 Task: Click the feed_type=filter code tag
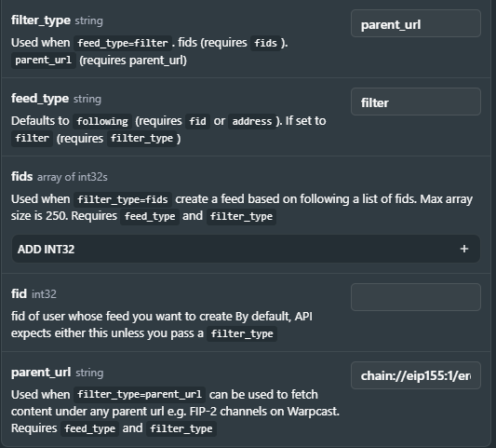click(123, 43)
